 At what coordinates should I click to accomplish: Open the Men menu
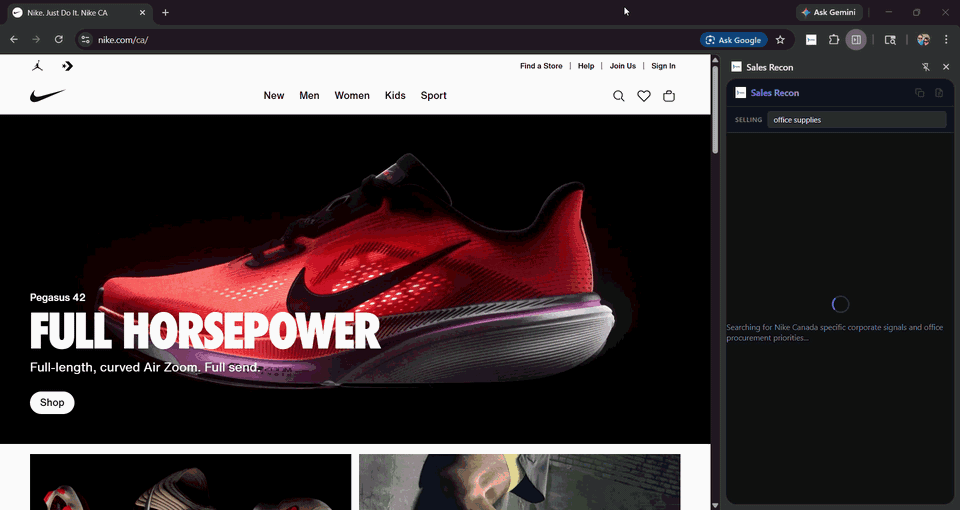(x=309, y=96)
